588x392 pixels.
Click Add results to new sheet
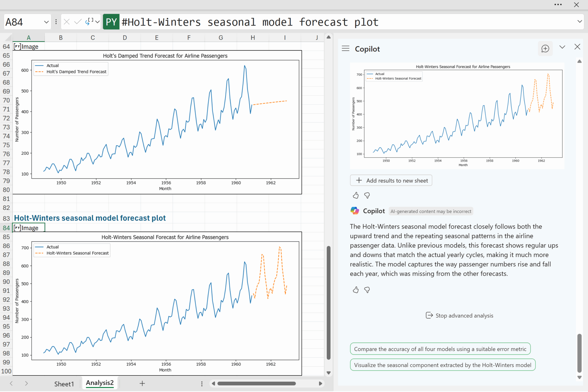click(x=391, y=180)
